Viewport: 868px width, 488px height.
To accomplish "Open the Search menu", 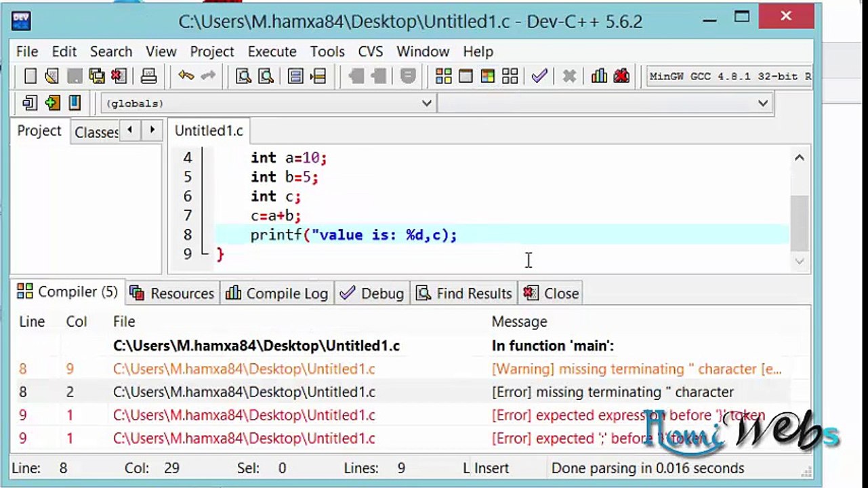I will 111,52.
